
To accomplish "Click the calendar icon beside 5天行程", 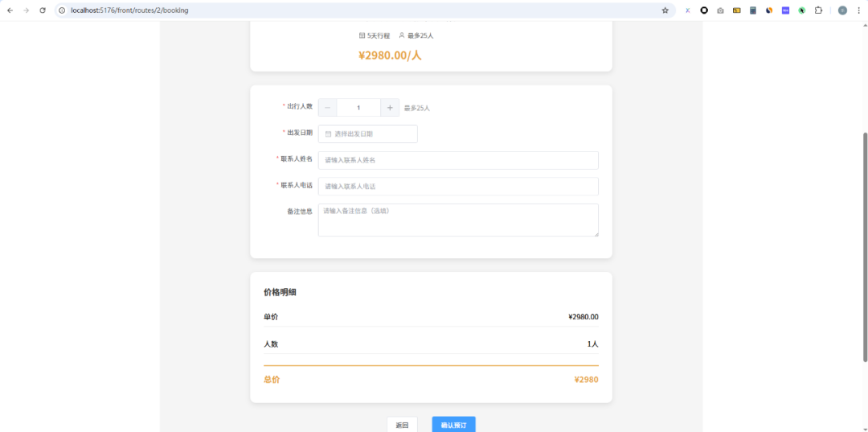I will tap(362, 36).
